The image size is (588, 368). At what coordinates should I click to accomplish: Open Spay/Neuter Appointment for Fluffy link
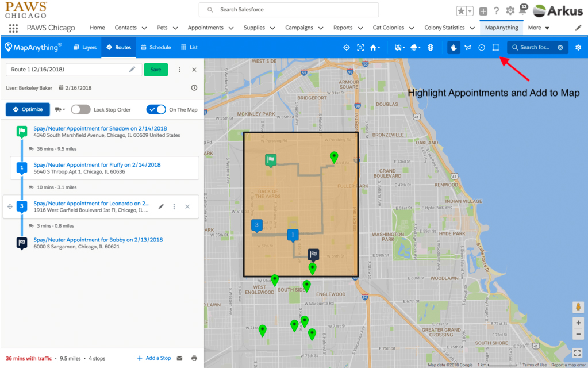(x=97, y=164)
